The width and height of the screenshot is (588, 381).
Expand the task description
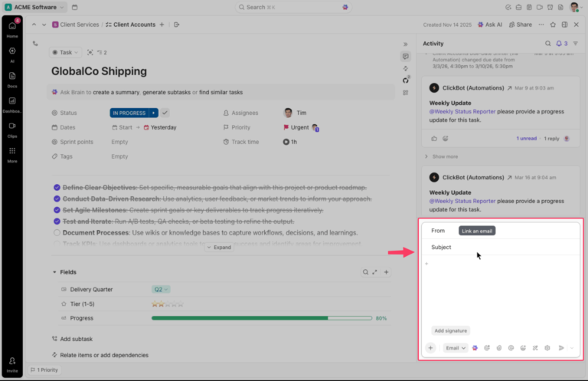point(220,248)
